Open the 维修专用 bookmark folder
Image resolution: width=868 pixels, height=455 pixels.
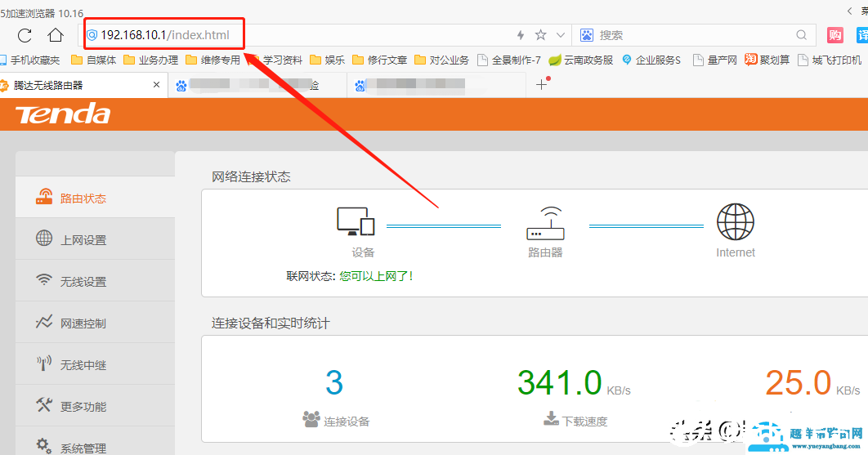(x=213, y=60)
